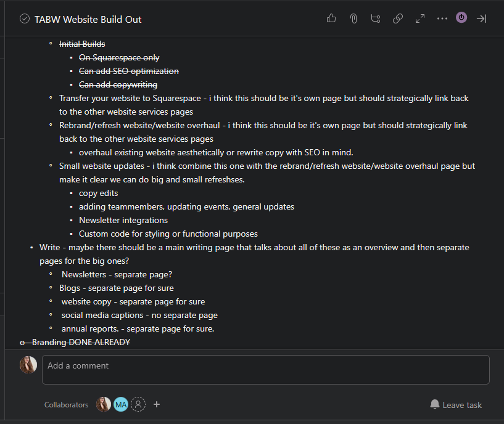The image size is (504, 424).
Task: Open the three-dot more actions menu
Action: click(442, 18)
